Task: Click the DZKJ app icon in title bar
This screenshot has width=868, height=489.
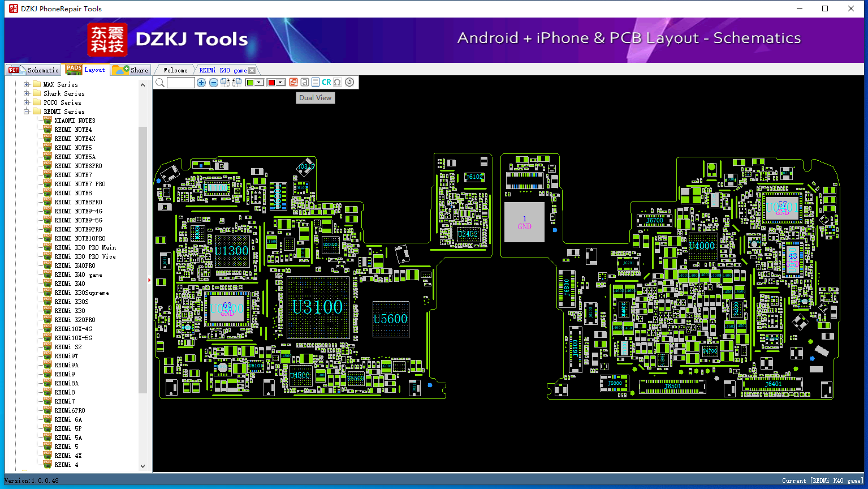Action: point(14,8)
